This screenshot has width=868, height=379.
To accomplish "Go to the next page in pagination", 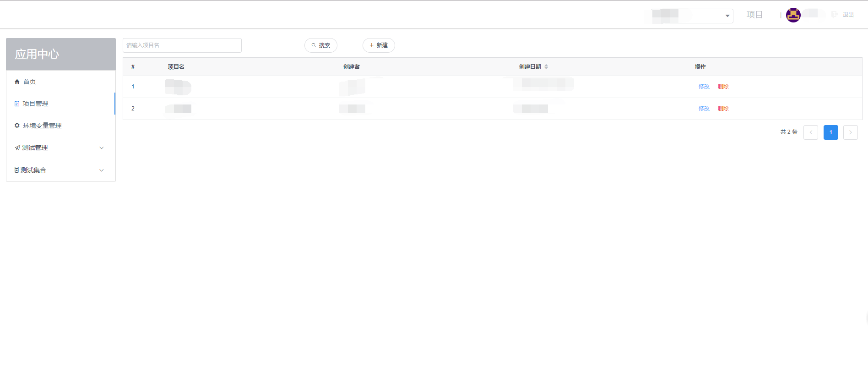I will (851, 132).
